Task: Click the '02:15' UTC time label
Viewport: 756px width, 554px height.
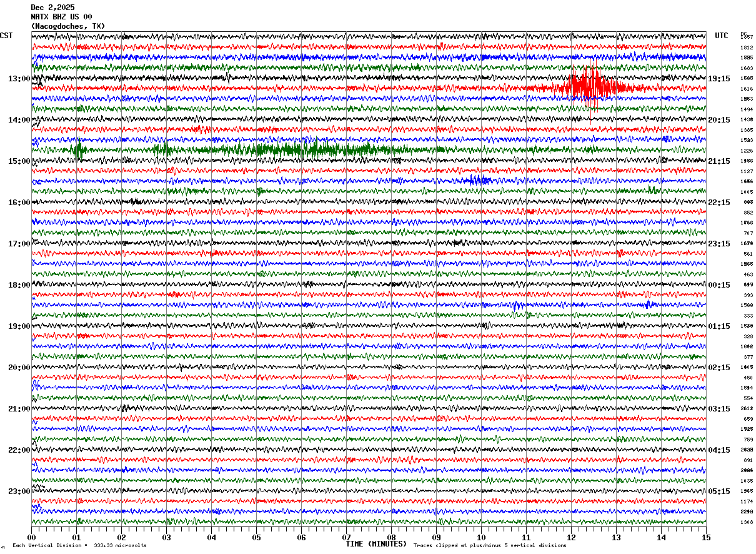Action: pos(719,368)
